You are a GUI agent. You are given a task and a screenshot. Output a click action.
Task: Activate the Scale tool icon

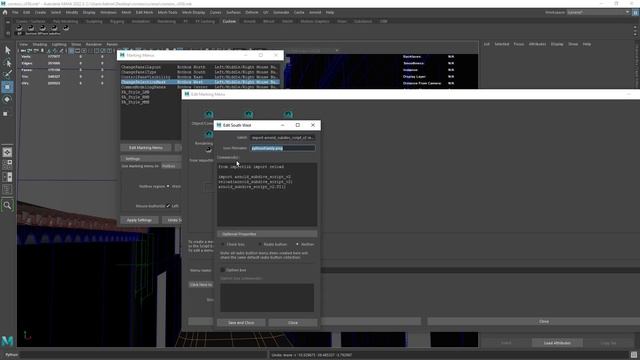point(6,113)
